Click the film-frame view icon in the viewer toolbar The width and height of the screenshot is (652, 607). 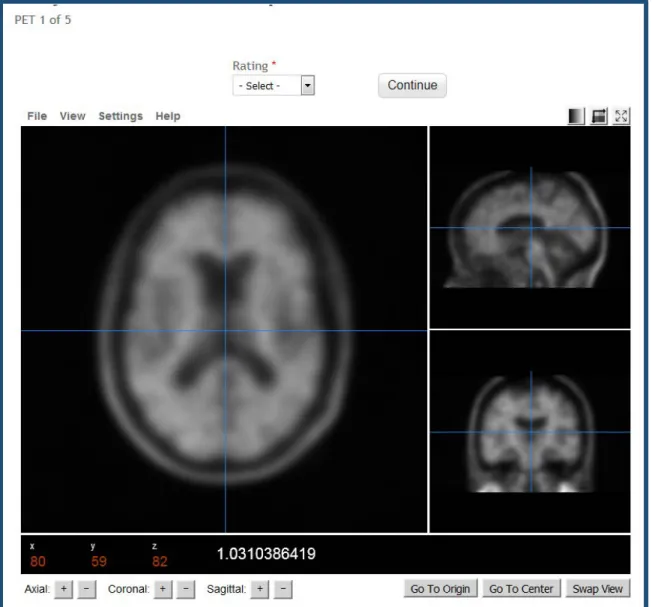(599, 116)
